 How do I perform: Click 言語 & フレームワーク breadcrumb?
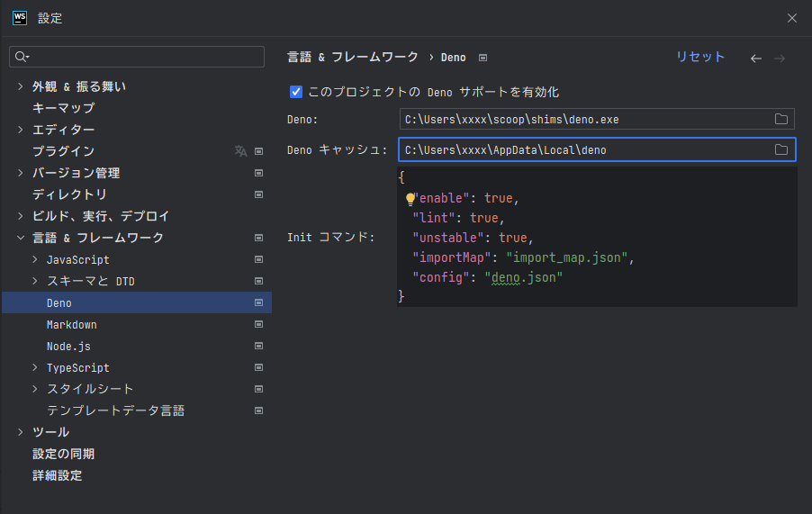[x=353, y=57]
